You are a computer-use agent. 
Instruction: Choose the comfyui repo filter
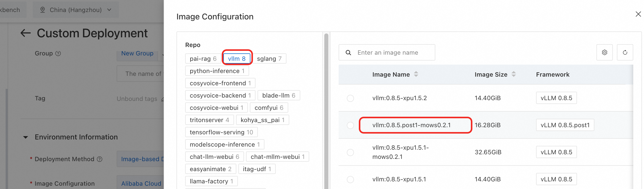tap(269, 108)
